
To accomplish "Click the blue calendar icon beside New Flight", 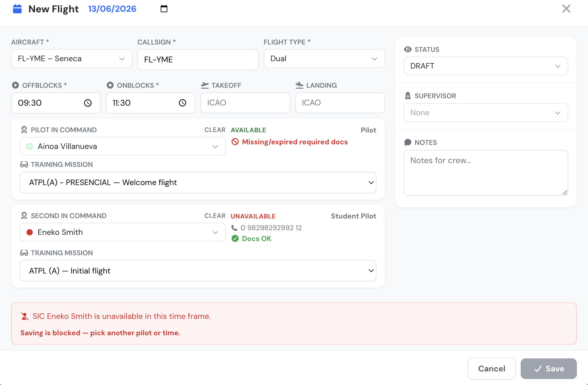I will click(17, 9).
